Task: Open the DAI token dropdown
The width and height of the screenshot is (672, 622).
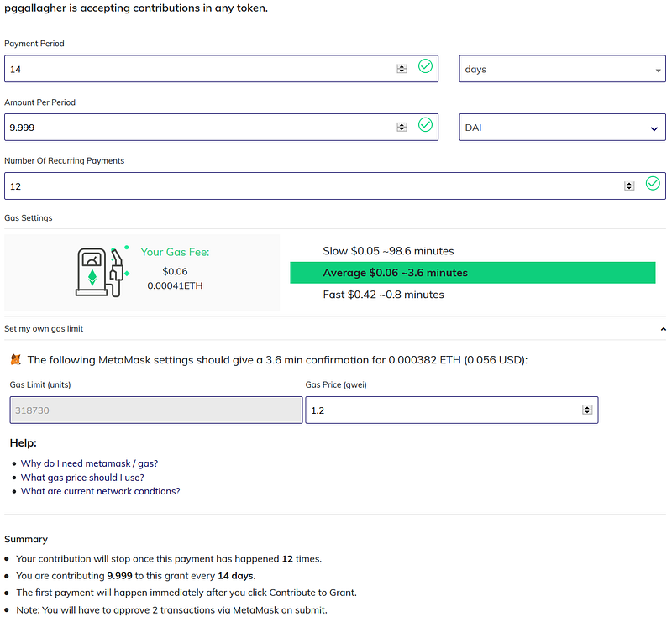Action: 562,128
